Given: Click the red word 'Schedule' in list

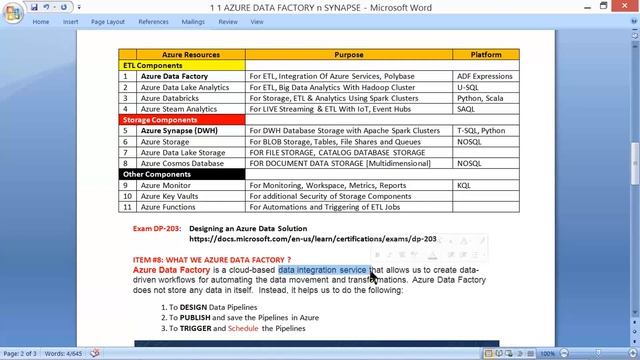Looking at the screenshot, I should click(x=243, y=328).
